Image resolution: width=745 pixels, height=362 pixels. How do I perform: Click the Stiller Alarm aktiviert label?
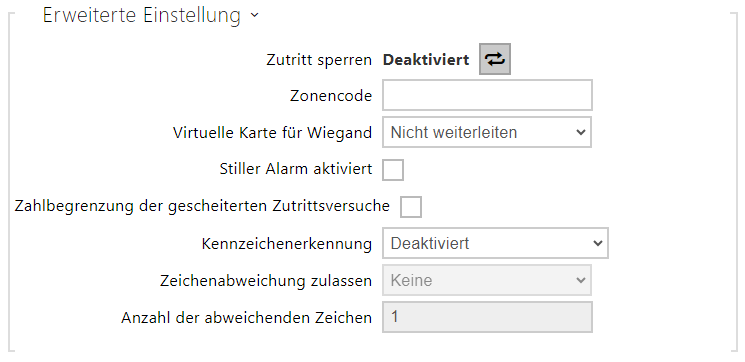[x=296, y=169]
